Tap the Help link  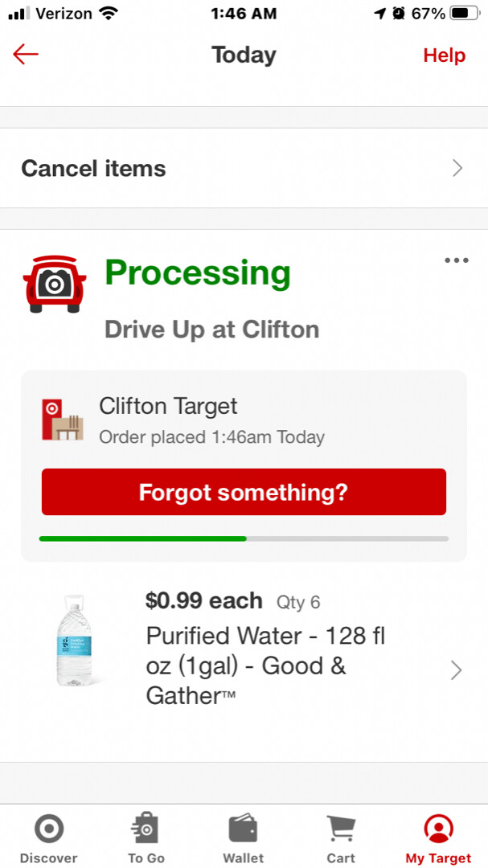[x=444, y=55]
